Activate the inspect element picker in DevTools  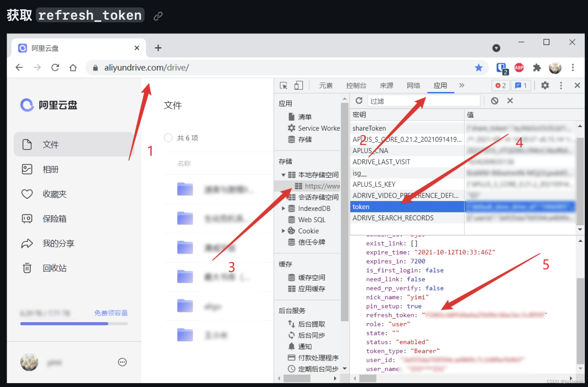coord(283,86)
